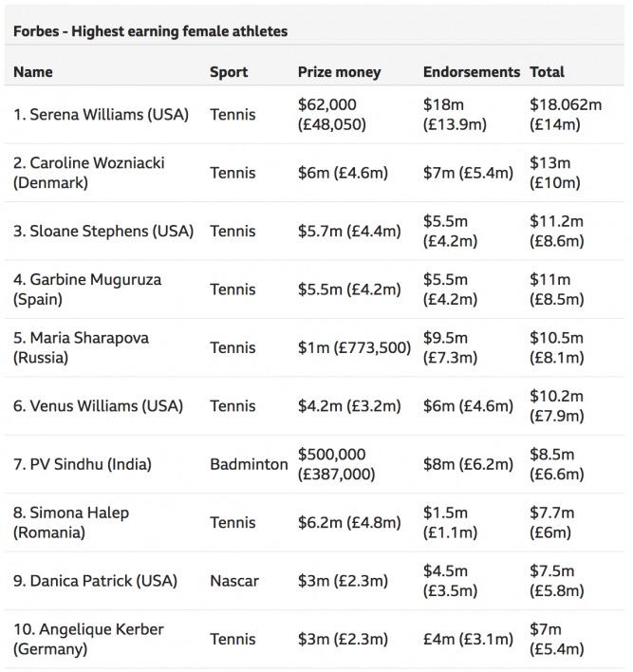The width and height of the screenshot is (633, 672).
Task: Click Sloane Stephens (USA) row name
Action: [x=102, y=232]
